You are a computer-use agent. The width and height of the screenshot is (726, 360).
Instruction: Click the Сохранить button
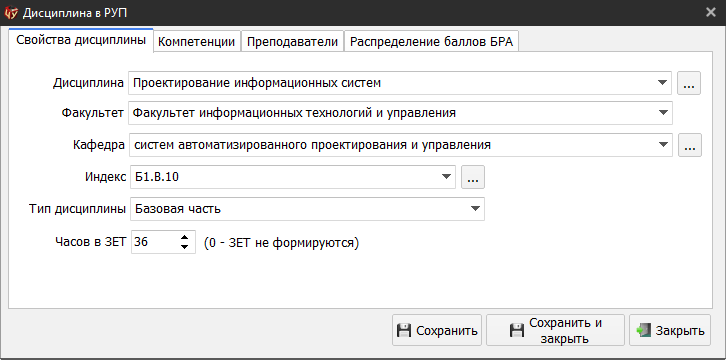(x=437, y=330)
